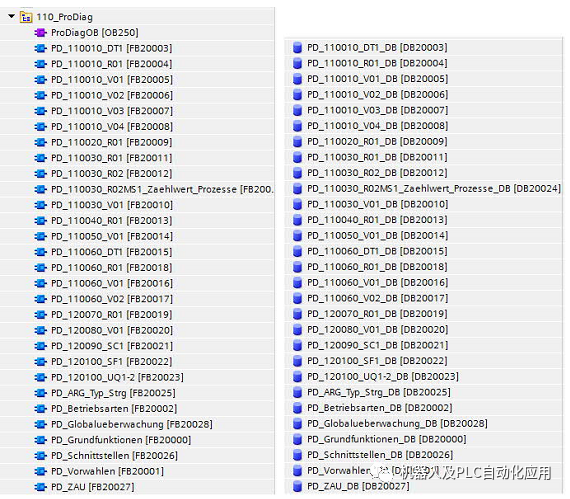570x499 pixels.
Task: Click DB icon beside PD_110060_V02_DB [DB20017]
Action: [297, 298]
